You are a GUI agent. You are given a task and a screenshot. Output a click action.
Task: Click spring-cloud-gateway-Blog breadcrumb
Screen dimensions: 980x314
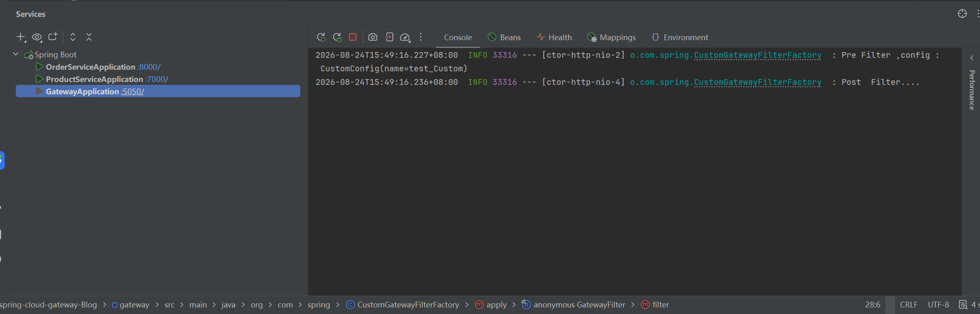(48, 305)
